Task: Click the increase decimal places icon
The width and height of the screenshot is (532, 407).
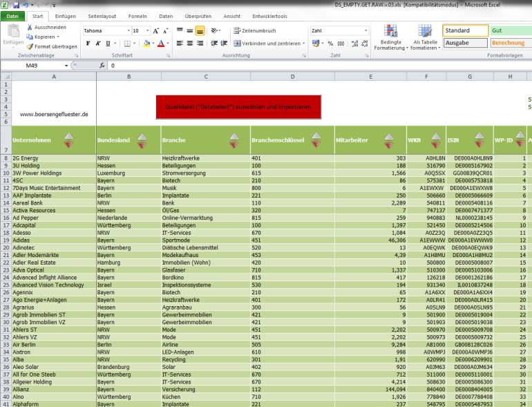Action: (x=355, y=44)
